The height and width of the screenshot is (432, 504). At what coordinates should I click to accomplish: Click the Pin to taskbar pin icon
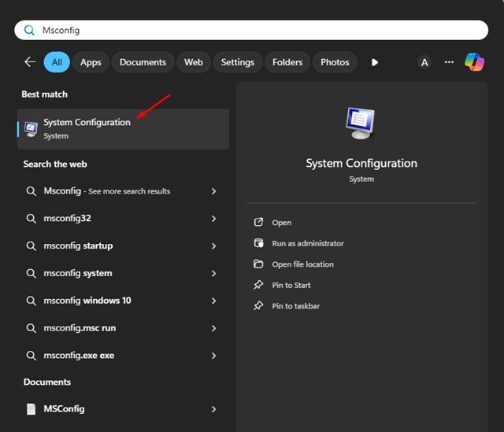coord(258,306)
